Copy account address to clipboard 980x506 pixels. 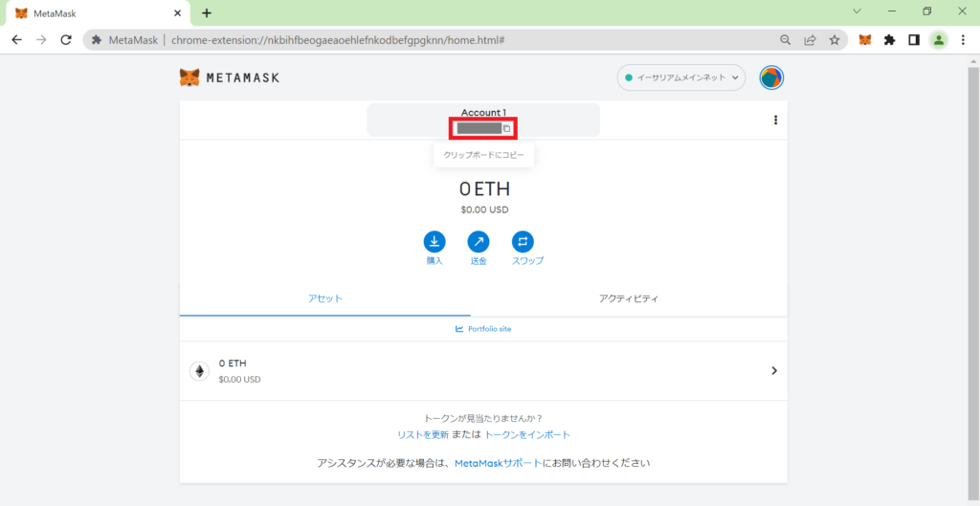coord(507,128)
